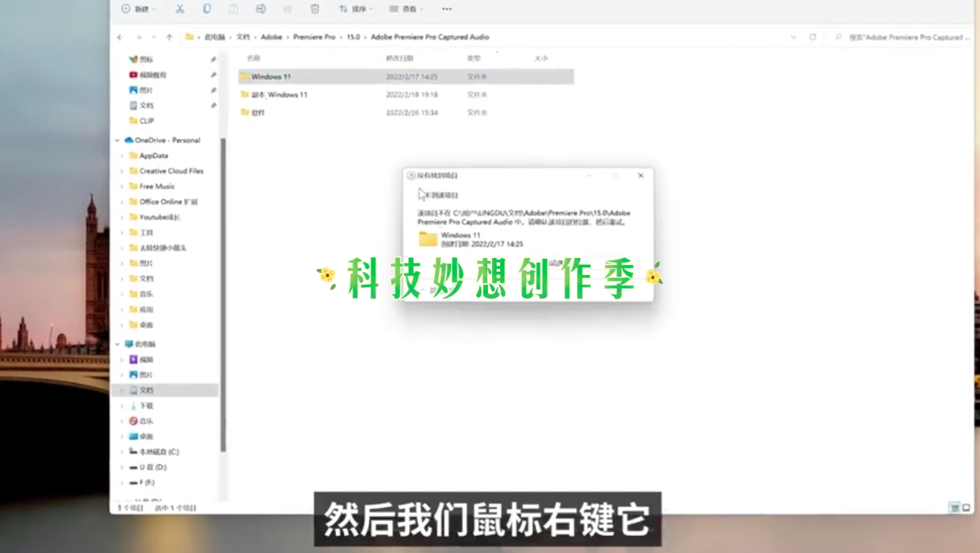
Task: Click the purple 视频 icon under 此电脑
Action: pos(133,359)
